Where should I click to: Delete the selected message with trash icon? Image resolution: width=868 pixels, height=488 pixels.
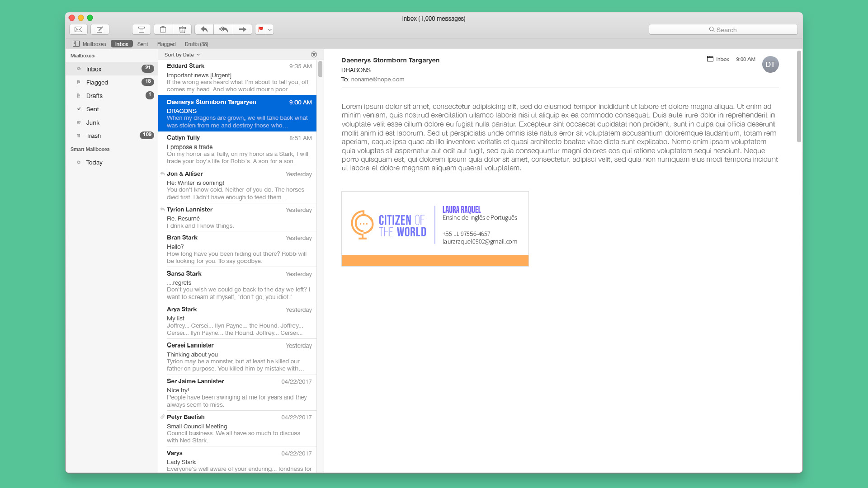(x=163, y=29)
